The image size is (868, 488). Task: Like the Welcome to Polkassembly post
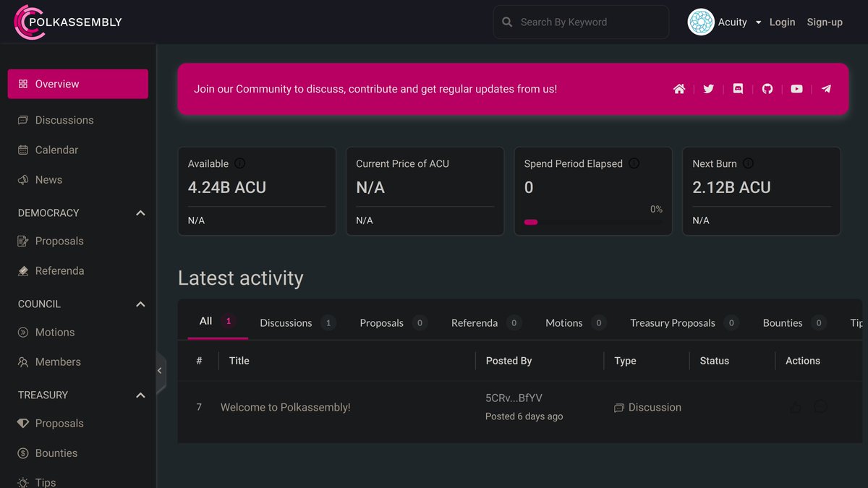pos(796,407)
